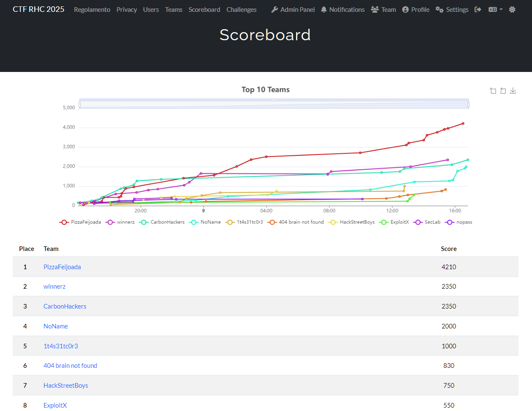
Task: Go to the Profile page
Action: [x=415, y=9]
